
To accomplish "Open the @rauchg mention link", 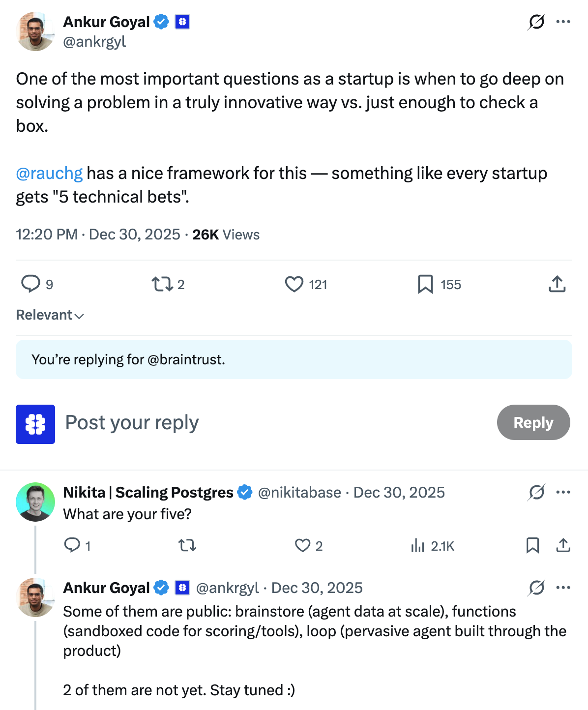I will coord(49,174).
